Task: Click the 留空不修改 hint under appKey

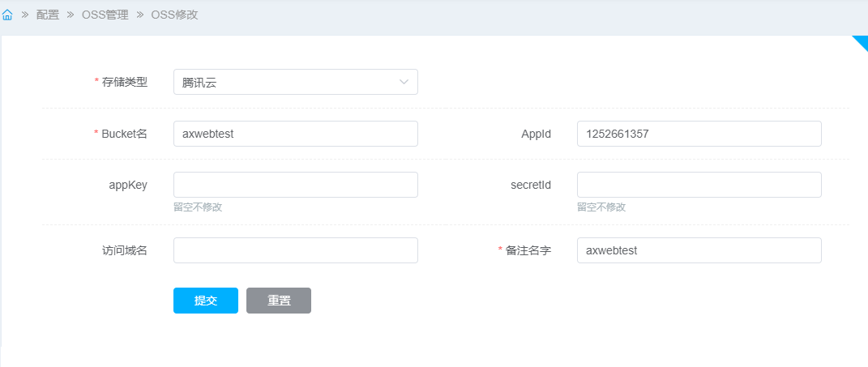Action: point(198,207)
